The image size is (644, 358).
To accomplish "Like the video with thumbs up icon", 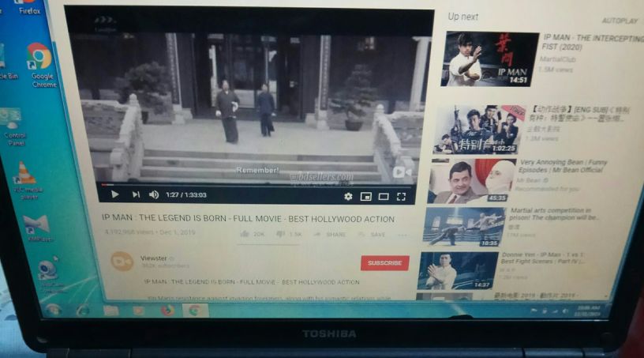I will 243,234.
